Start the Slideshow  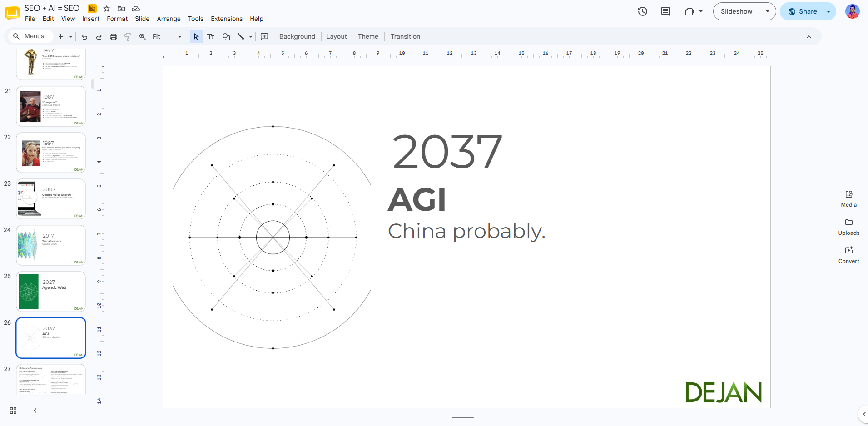tap(736, 11)
